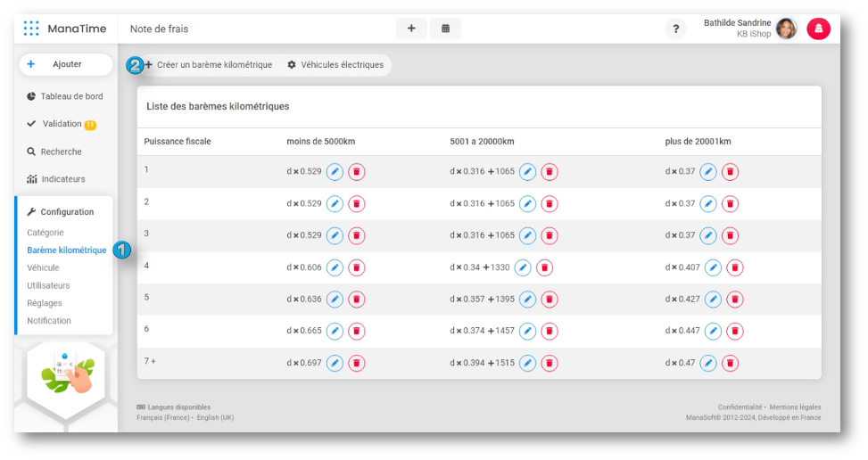
Task: Collapse the Configuration section
Action: point(61,212)
